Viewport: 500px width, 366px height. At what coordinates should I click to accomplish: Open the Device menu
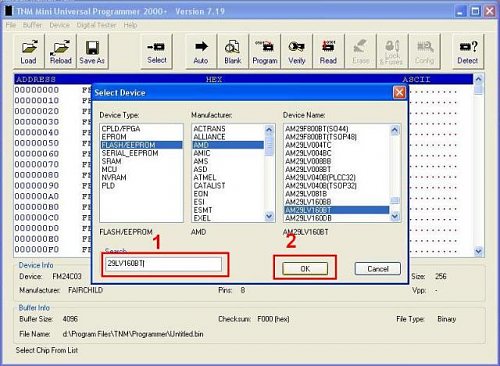coord(60,25)
